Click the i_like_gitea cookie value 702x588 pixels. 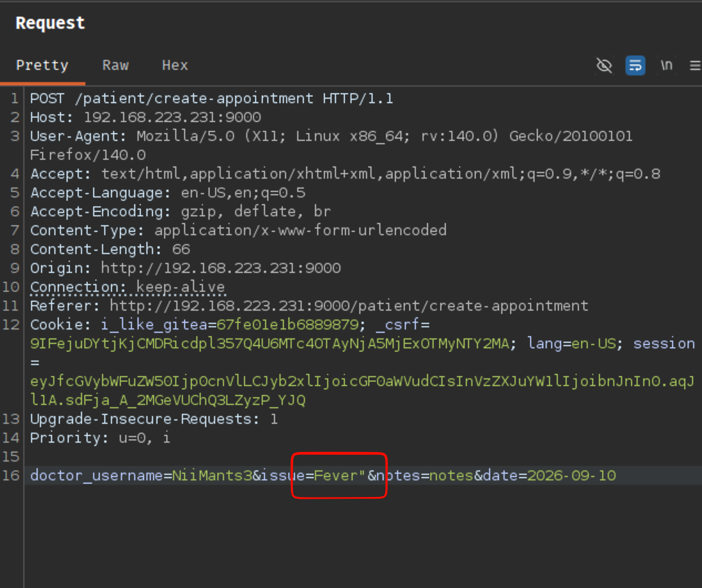coord(287,325)
